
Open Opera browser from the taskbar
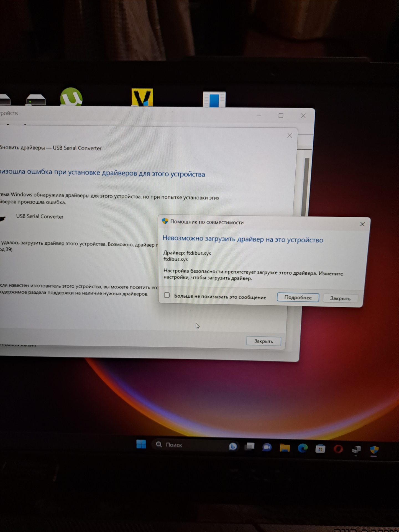pyautogui.click(x=338, y=449)
